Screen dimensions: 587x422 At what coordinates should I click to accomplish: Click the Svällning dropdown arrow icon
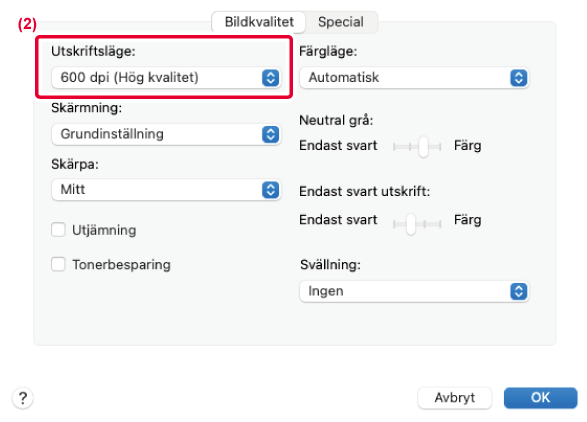(x=518, y=291)
